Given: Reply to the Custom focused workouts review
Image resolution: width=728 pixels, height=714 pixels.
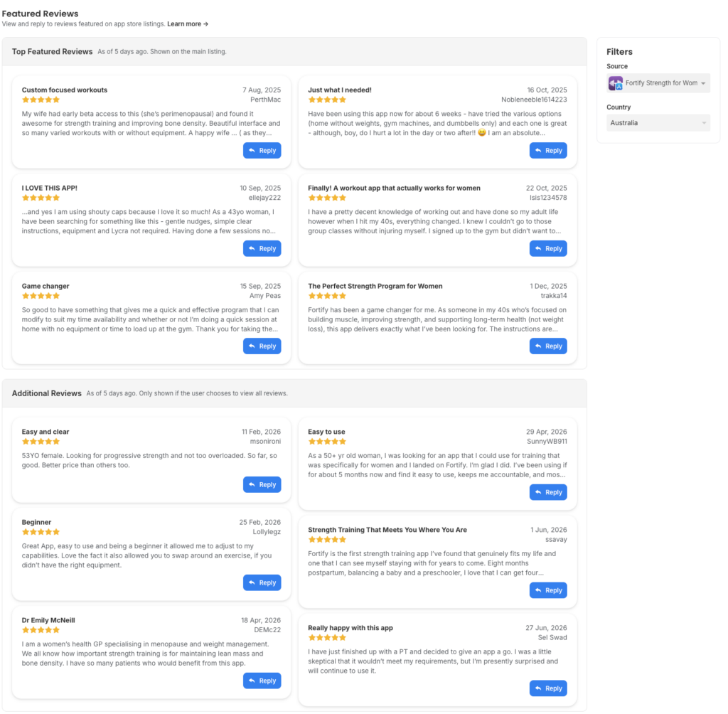Looking at the screenshot, I should point(262,151).
